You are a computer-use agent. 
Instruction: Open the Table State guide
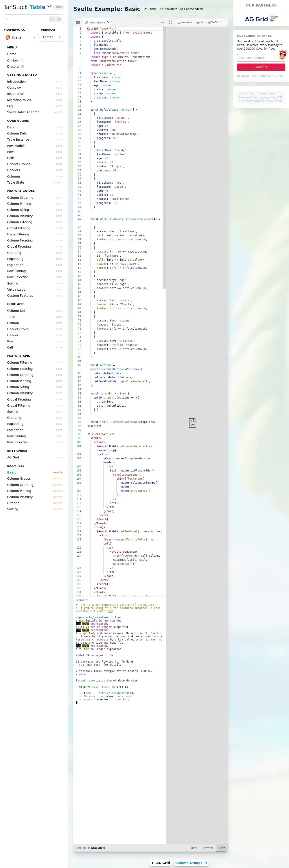click(35, 183)
